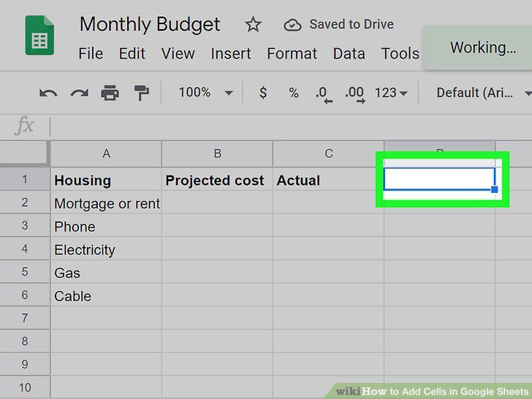
Task: Open the Data menu
Action: (349, 53)
